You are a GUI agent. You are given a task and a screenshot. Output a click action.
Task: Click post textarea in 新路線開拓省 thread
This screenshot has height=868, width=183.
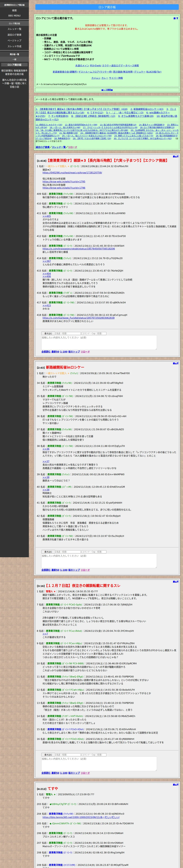(99, 561)
